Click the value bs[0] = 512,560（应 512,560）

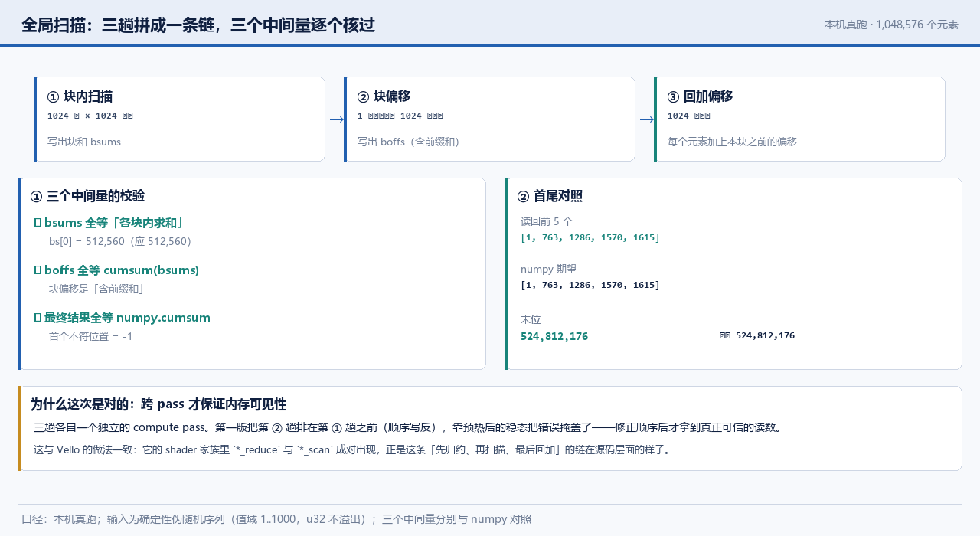(122, 241)
